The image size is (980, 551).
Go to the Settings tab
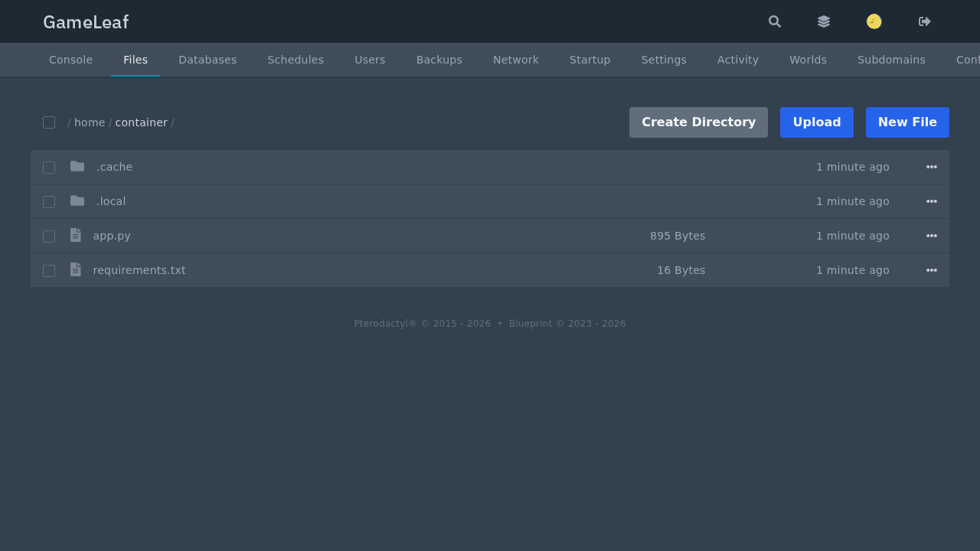tap(664, 60)
